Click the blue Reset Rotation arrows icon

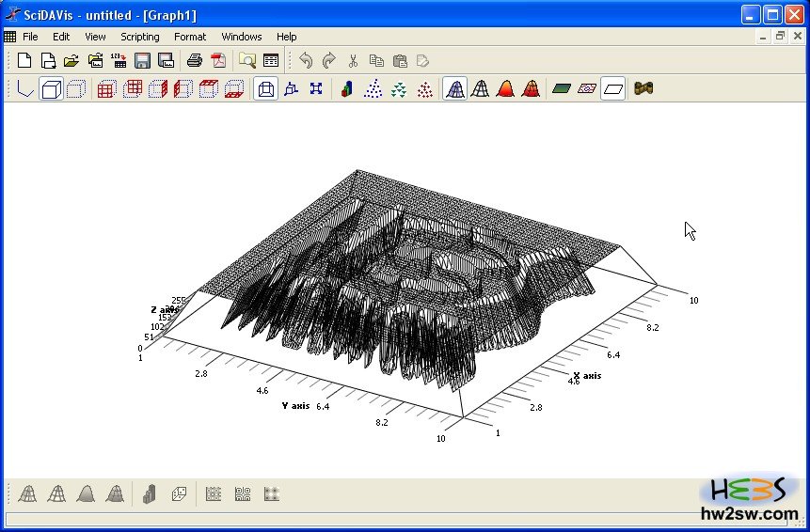(x=316, y=89)
